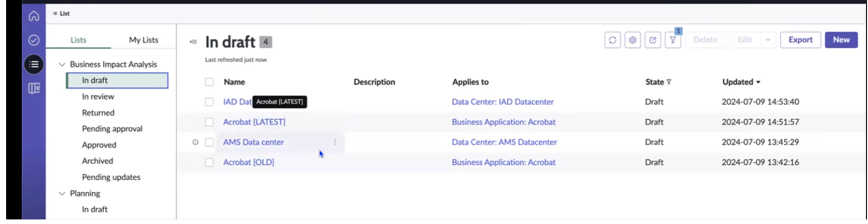Open the checkmark tasks icon in sidebar
Screen dimensions: 868x224
[34, 40]
